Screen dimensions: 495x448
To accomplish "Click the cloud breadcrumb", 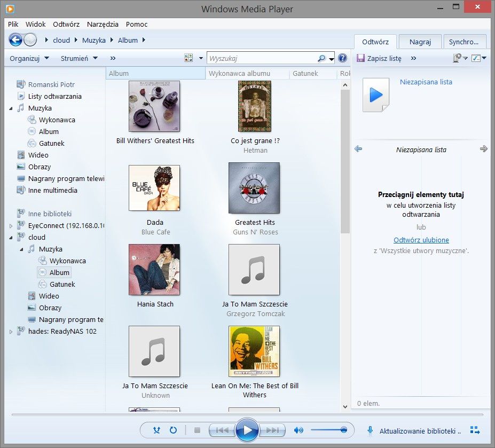I will pyautogui.click(x=61, y=41).
